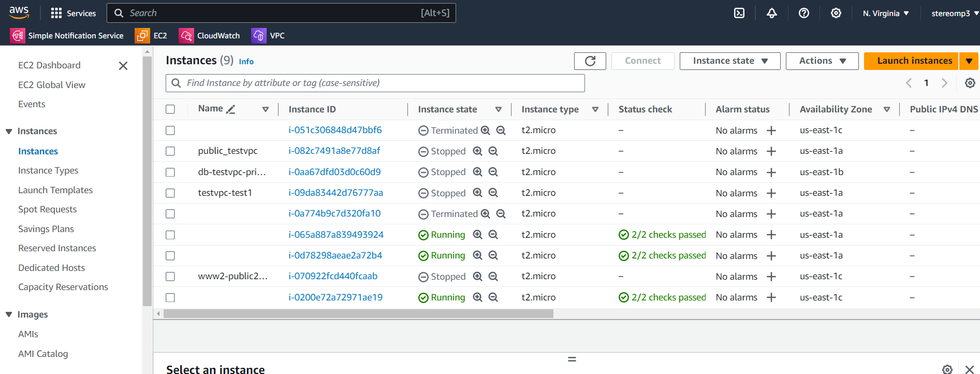The width and height of the screenshot is (980, 374).
Task: Go to next page of instances
Action: [x=944, y=83]
